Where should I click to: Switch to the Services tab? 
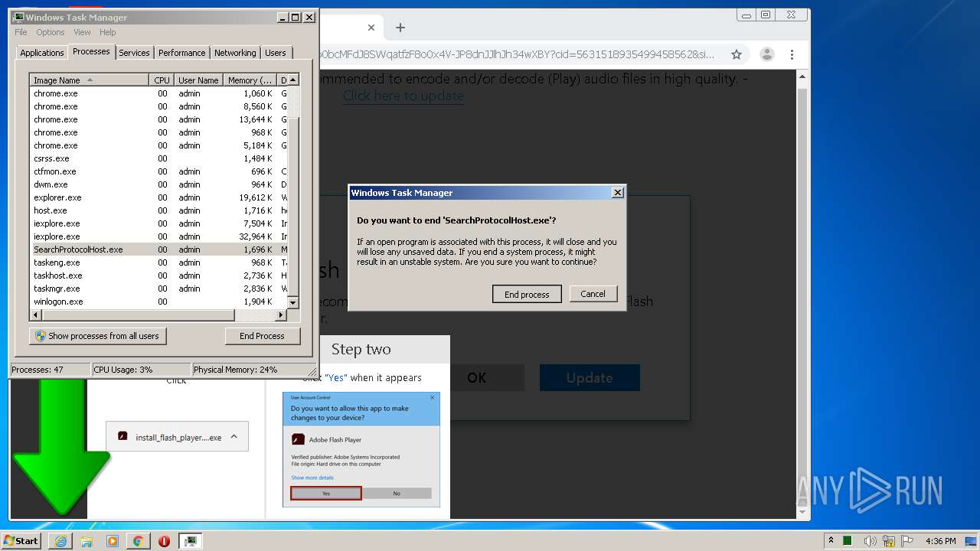(x=134, y=53)
